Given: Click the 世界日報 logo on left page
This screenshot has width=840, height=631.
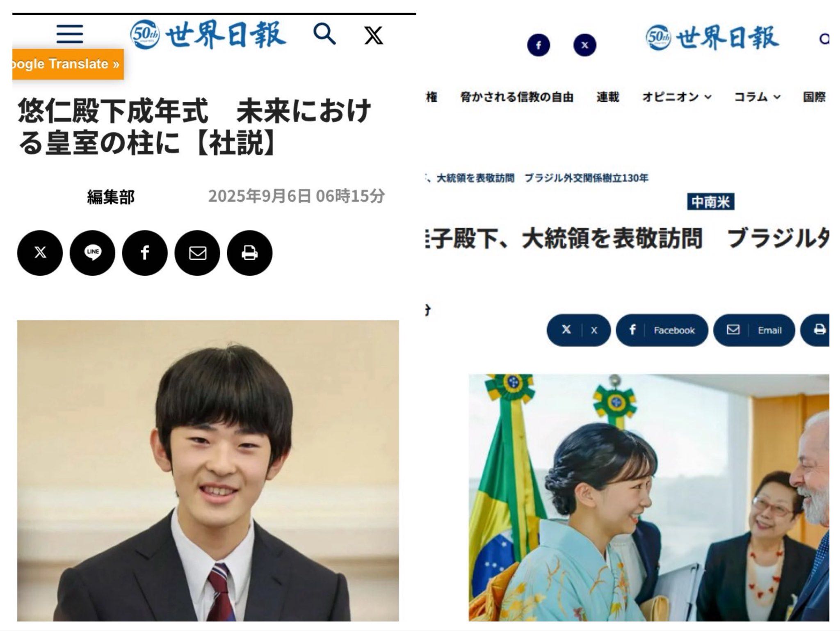Looking at the screenshot, I should 208,35.
